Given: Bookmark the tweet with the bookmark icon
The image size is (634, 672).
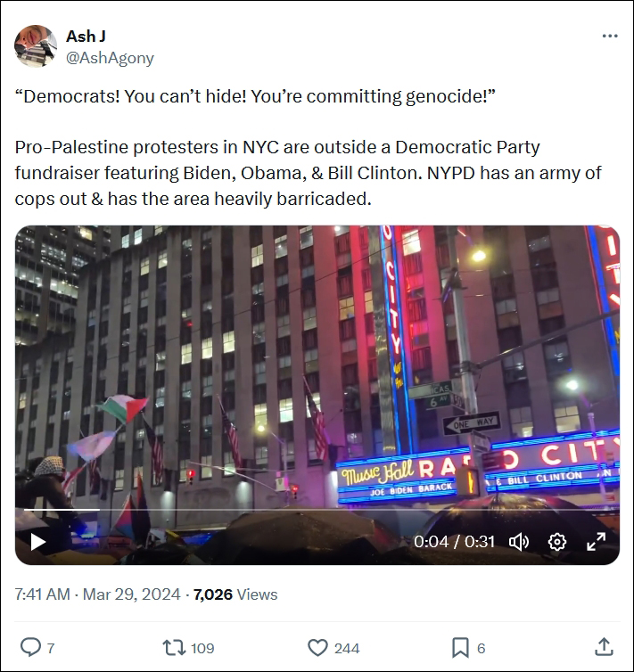Looking at the screenshot, I should 460,648.
